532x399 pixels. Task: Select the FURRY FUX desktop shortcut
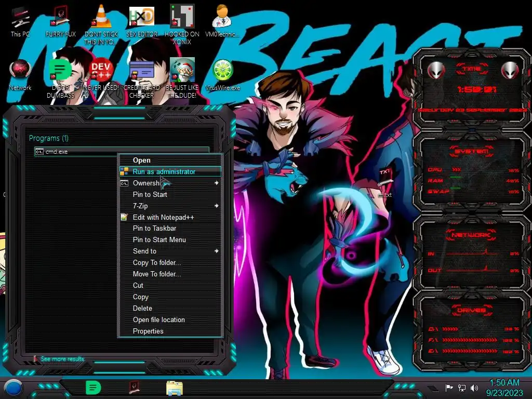coord(61,21)
